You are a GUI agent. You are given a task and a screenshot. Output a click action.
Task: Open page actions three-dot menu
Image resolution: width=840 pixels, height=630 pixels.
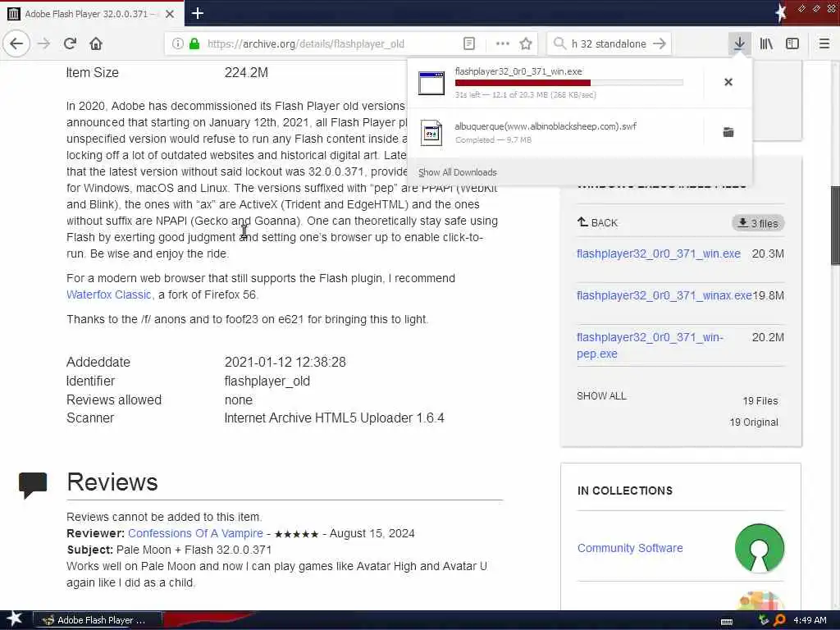click(x=503, y=44)
